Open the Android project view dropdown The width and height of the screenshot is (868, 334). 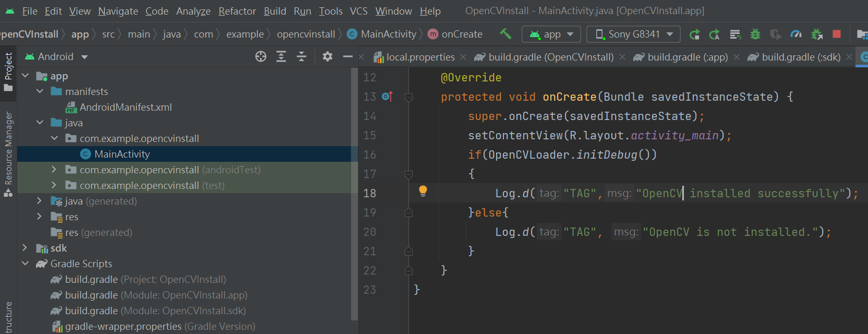56,56
